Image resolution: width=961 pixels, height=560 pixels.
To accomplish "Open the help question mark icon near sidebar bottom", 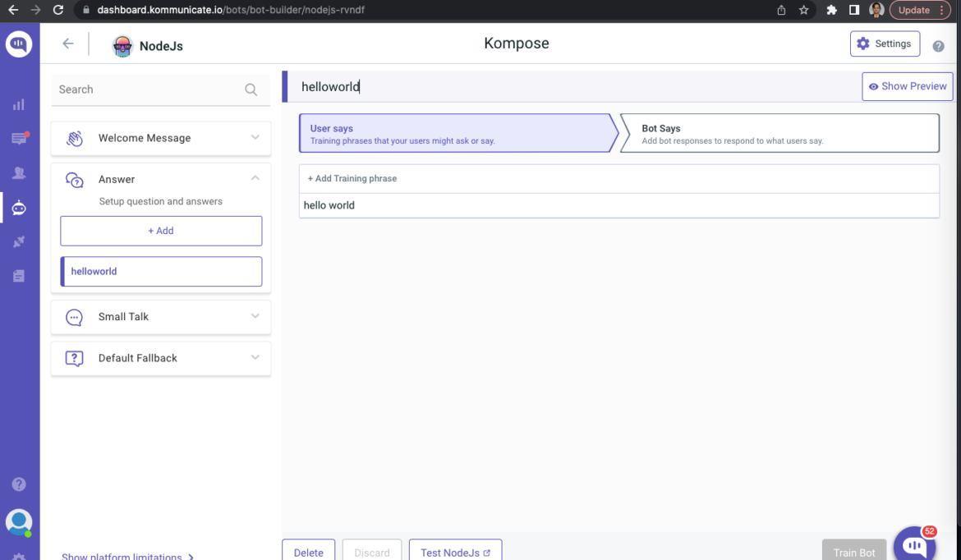I will [19, 484].
